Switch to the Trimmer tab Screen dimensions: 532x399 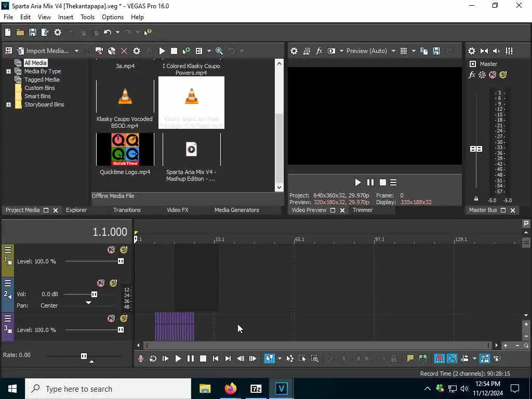(362, 210)
